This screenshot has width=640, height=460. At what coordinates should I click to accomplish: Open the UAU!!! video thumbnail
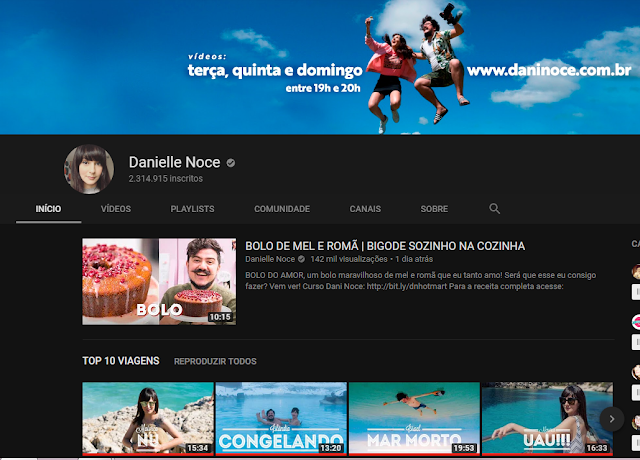(547, 418)
